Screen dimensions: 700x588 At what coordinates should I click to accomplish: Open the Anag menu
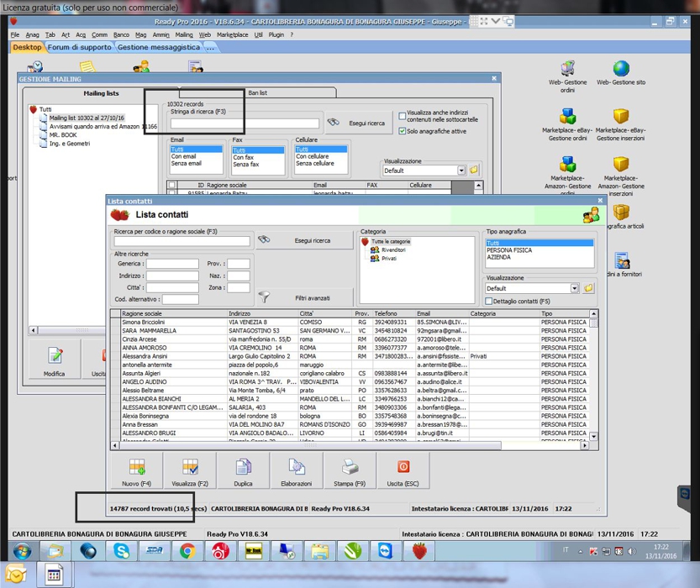(32, 34)
